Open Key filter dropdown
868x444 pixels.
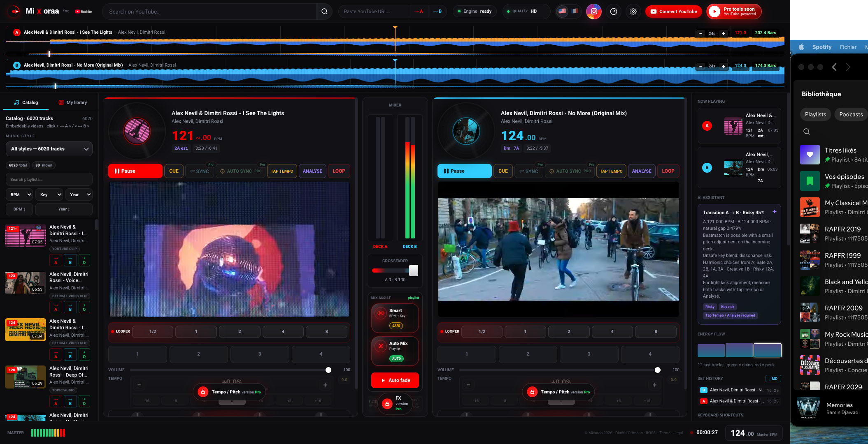coord(49,194)
